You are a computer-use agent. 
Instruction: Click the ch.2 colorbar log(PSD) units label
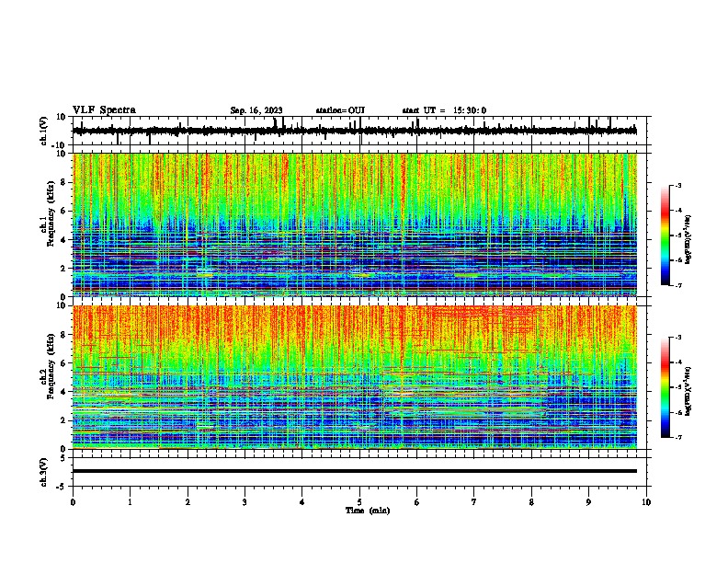click(x=688, y=392)
